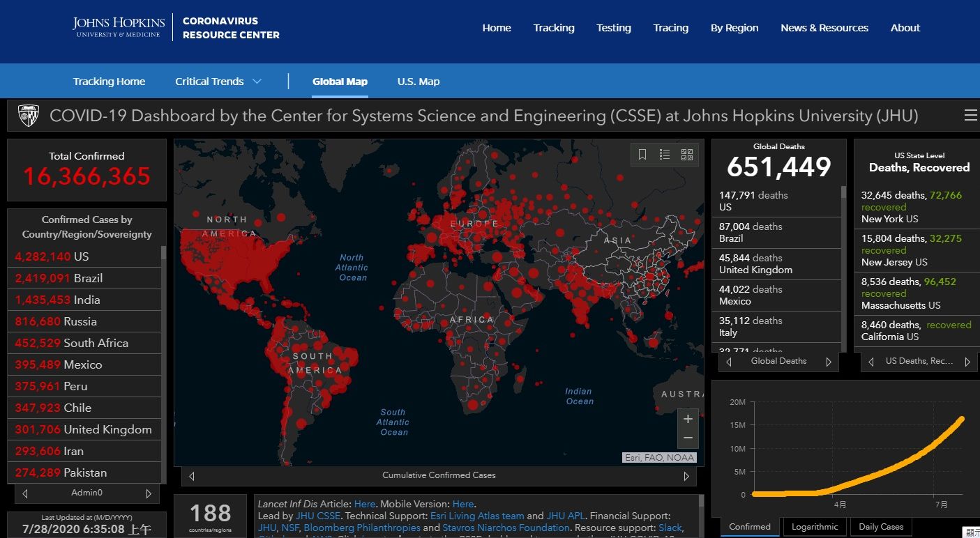Switch to the Tracking Home tab
The width and height of the screenshot is (980, 538).
point(110,82)
